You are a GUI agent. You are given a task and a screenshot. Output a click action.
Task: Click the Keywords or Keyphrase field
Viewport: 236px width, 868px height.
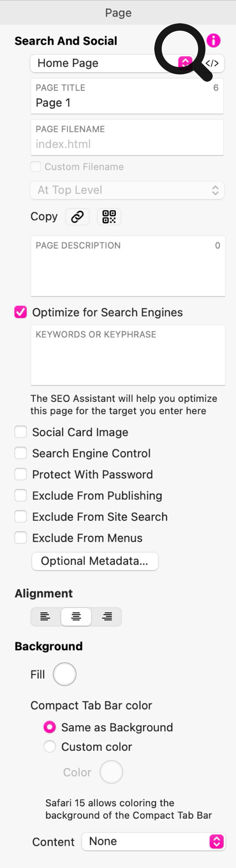click(128, 359)
